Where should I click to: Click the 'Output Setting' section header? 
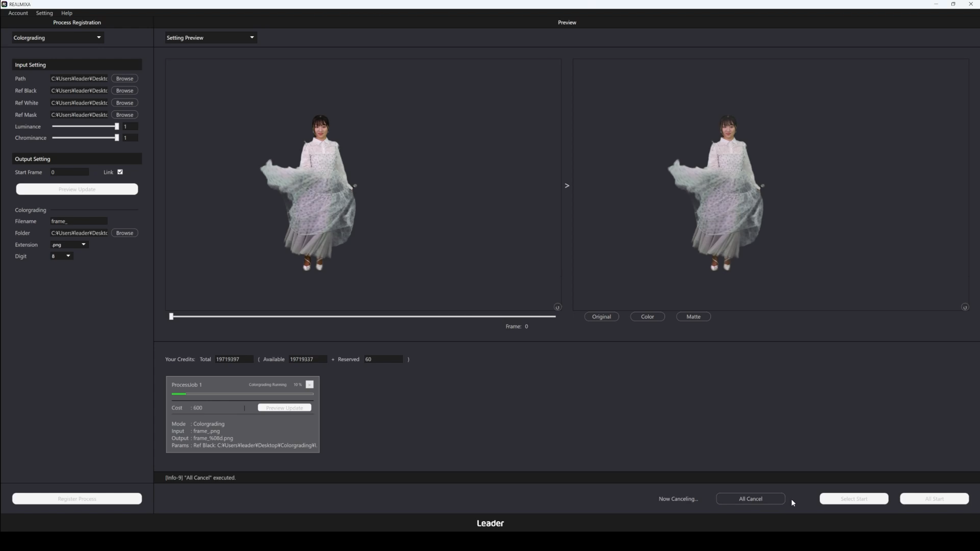tap(77, 159)
